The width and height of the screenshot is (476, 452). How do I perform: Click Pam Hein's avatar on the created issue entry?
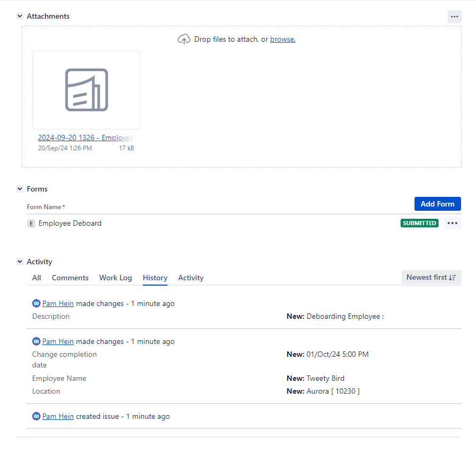point(36,416)
